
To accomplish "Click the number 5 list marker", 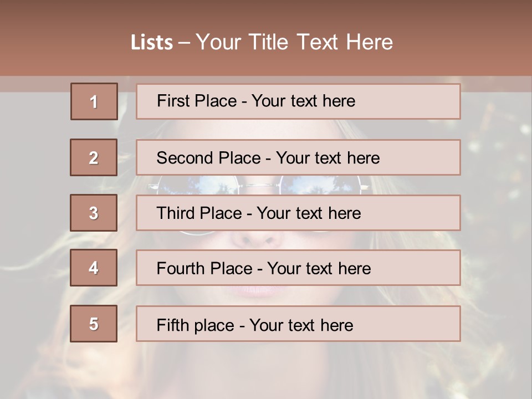I will 94,324.
